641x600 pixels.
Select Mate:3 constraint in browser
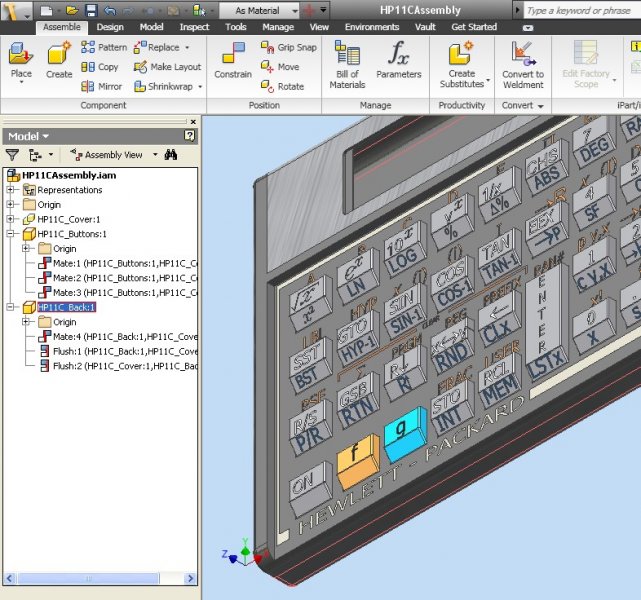pos(125,293)
